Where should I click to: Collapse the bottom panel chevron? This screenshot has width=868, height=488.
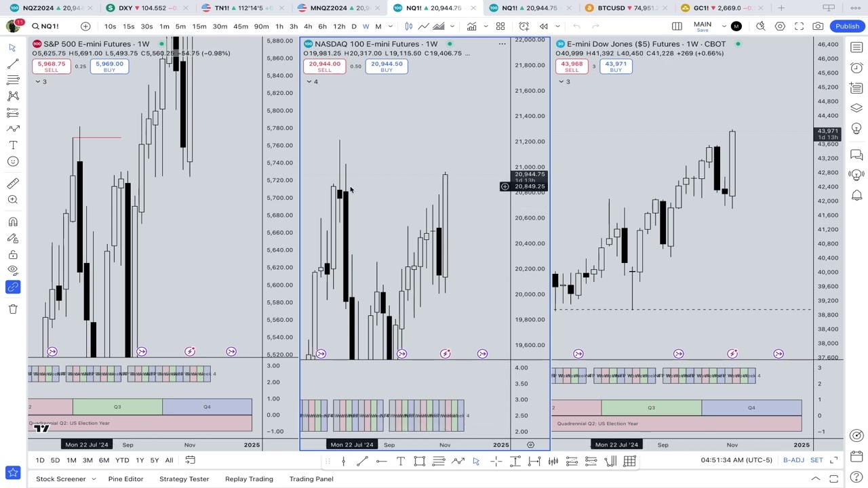(816, 479)
